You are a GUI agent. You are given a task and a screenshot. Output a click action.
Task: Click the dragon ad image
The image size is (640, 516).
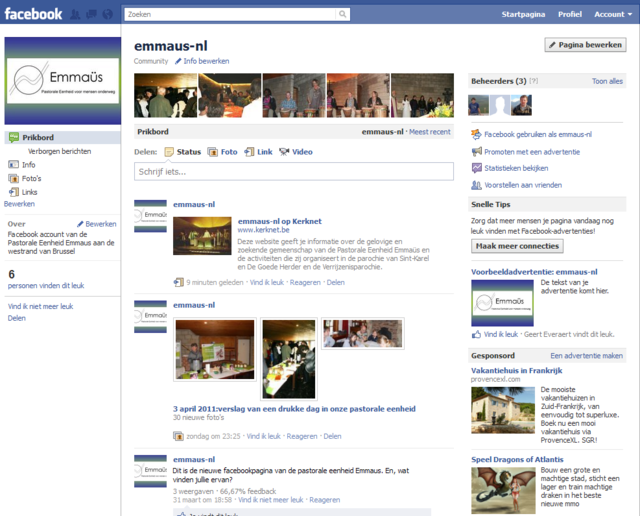click(503, 490)
